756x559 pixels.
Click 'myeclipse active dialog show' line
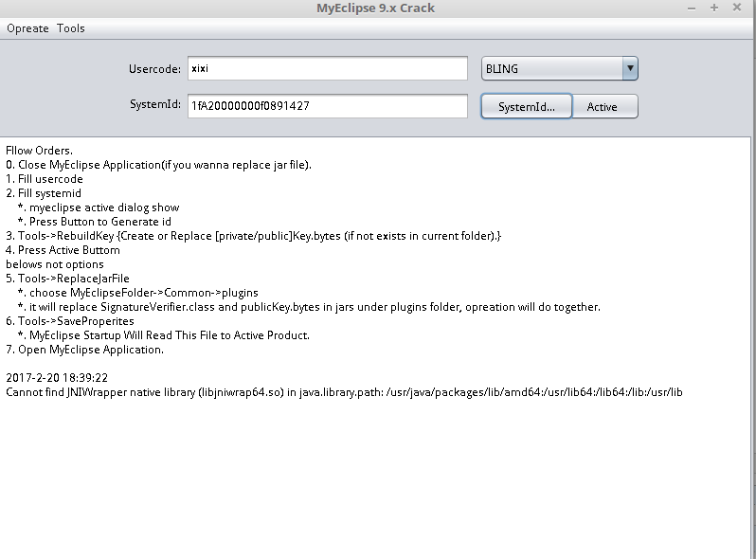tap(99, 207)
